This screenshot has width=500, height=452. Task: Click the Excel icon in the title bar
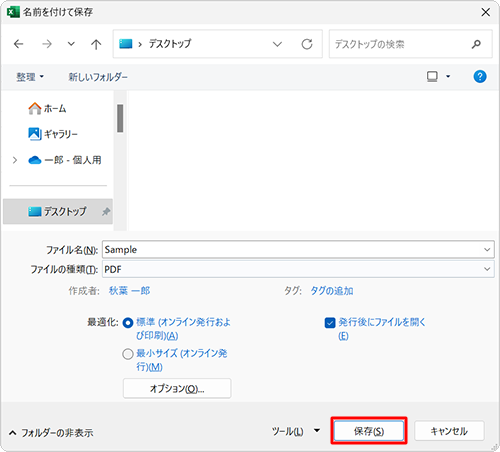pyautogui.click(x=13, y=12)
